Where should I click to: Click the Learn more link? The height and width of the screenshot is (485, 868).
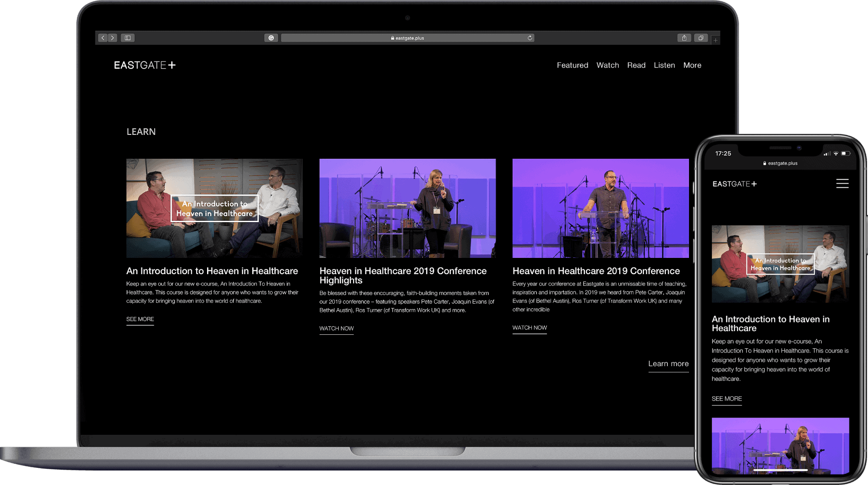tap(668, 364)
